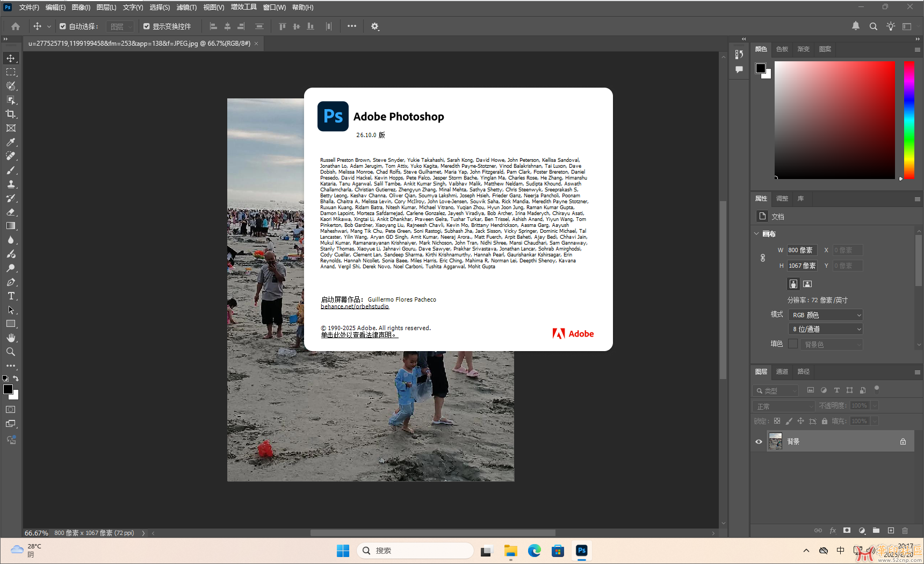This screenshot has width=924, height=564.
Task: Open the File menu
Action: point(29,8)
